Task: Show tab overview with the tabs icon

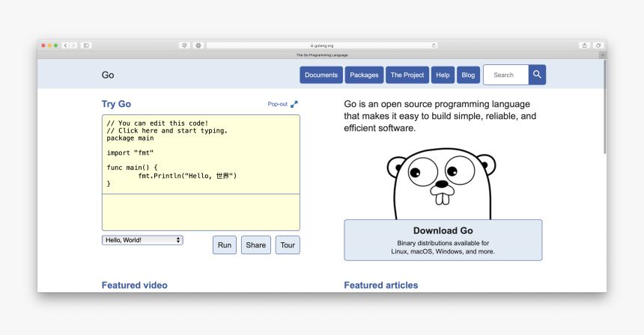Action: [598, 46]
